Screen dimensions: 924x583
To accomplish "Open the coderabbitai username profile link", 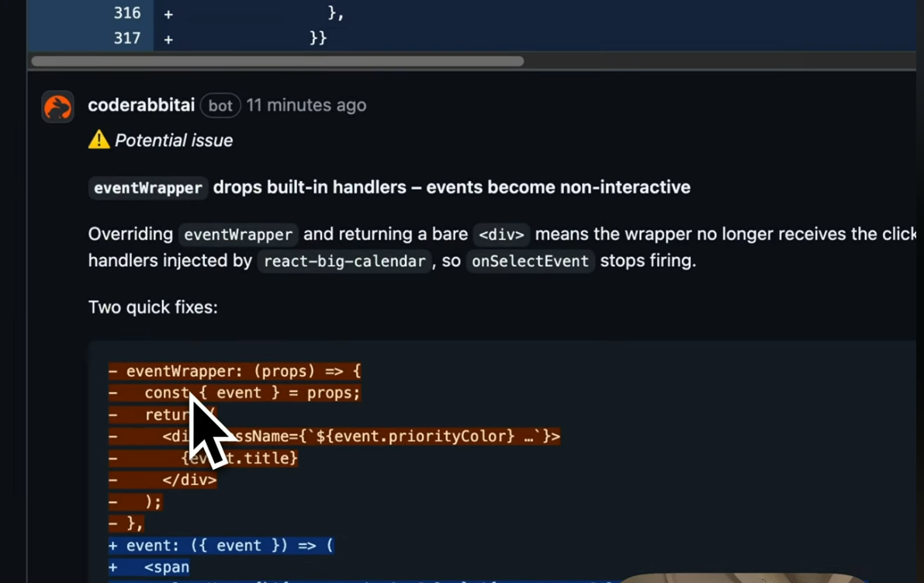I will coord(141,105).
